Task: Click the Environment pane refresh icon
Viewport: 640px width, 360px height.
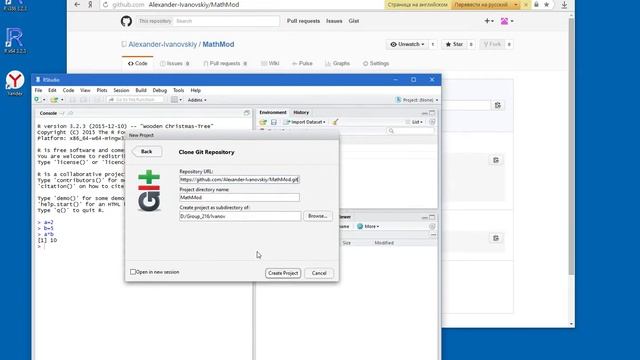Action: pyautogui.click(x=432, y=122)
